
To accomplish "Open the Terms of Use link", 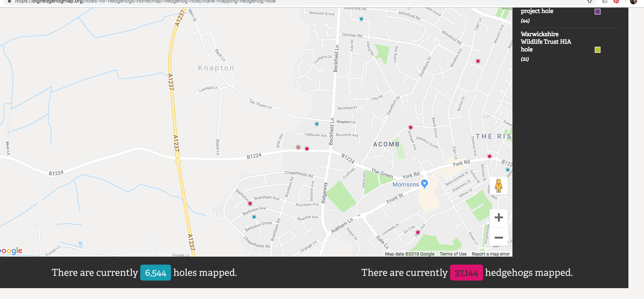I will [x=453, y=254].
